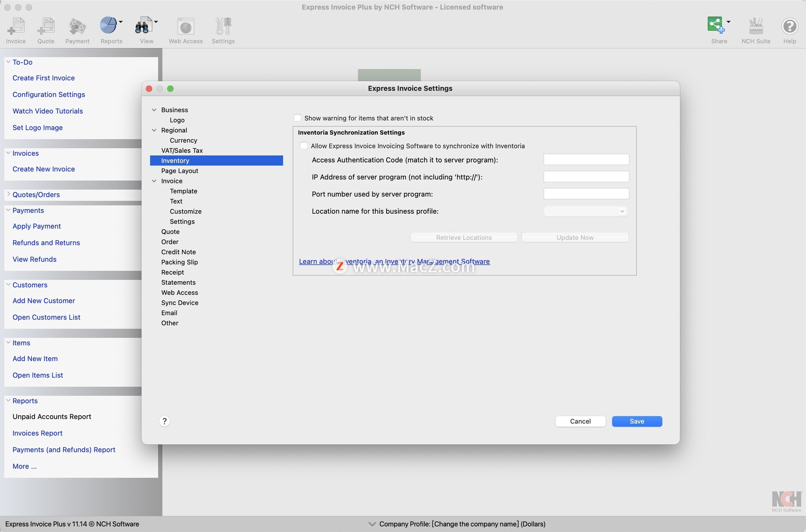The image size is (806, 532).
Task: Open Configuration Settings link
Action: pyautogui.click(x=49, y=94)
